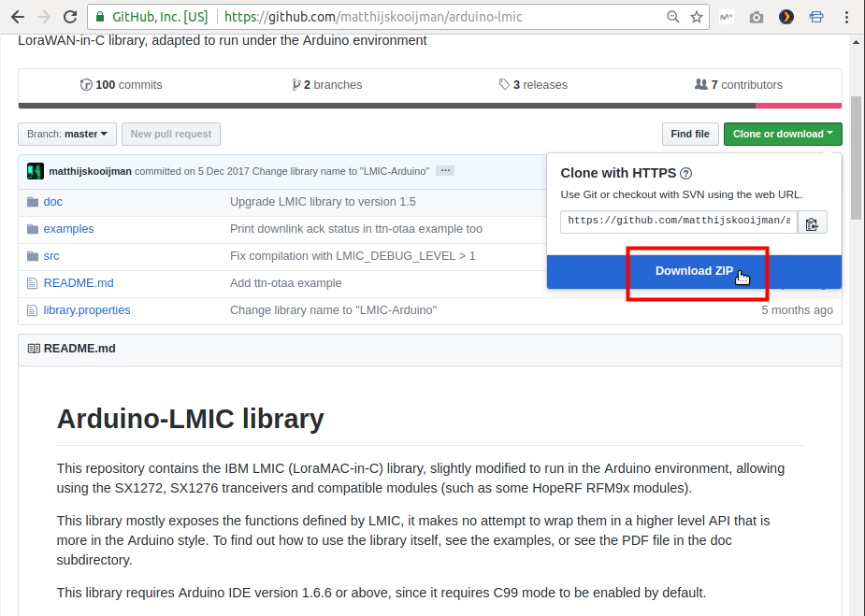Click the language breakdown color bar
Image resolution: width=865 pixels, height=616 pixels.
pyautogui.click(x=430, y=106)
